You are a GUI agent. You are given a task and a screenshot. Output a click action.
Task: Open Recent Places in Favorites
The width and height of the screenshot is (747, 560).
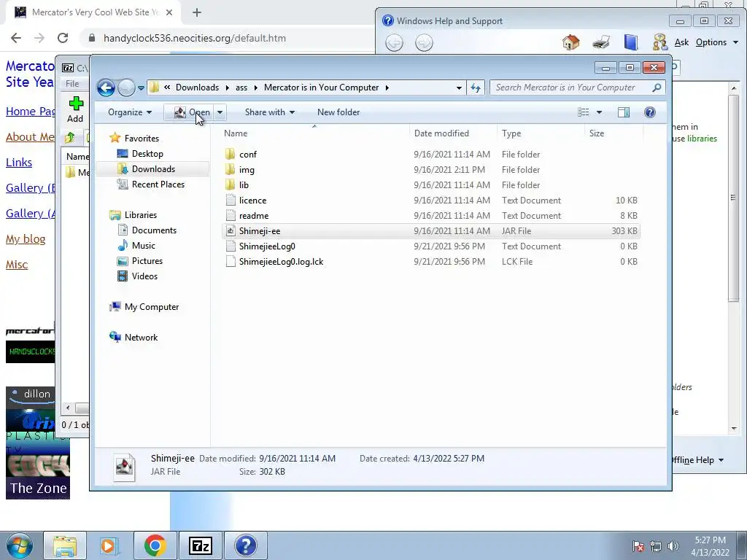(158, 184)
